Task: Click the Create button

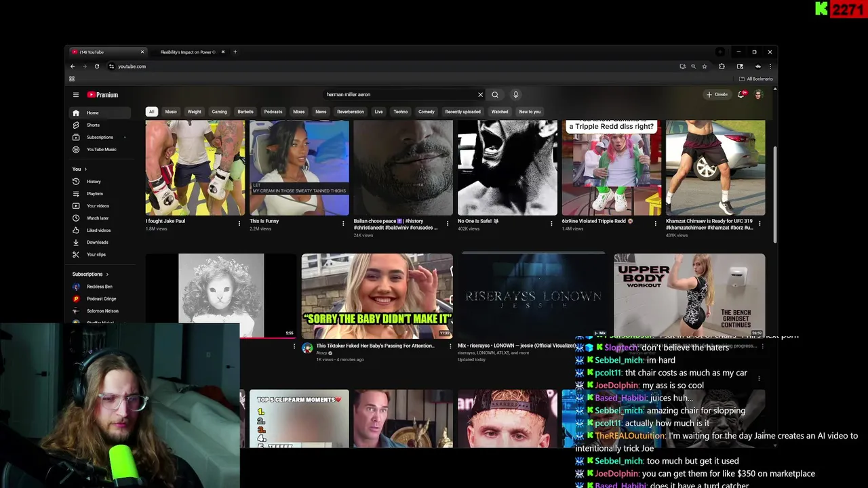Action: 717,95
